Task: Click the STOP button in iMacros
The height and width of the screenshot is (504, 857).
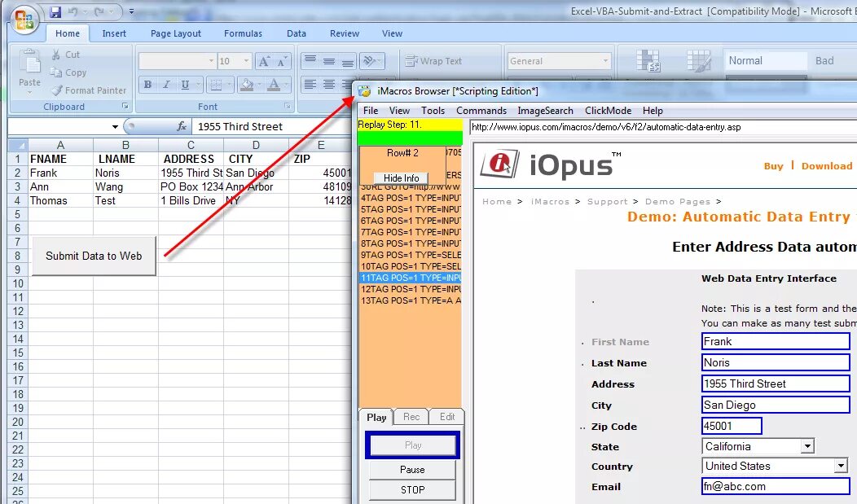Action: (412, 490)
